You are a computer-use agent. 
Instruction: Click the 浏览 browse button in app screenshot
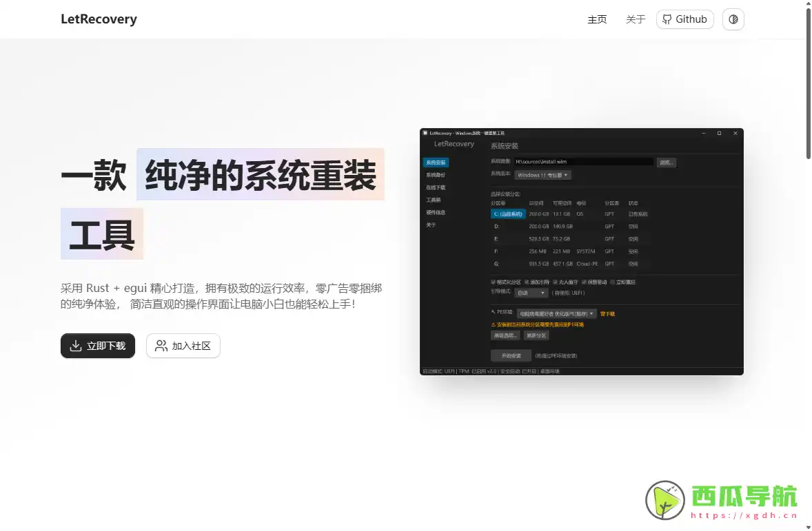(x=666, y=163)
